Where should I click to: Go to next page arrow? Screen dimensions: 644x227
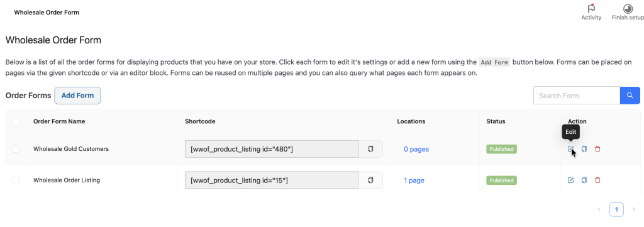click(634, 209)
